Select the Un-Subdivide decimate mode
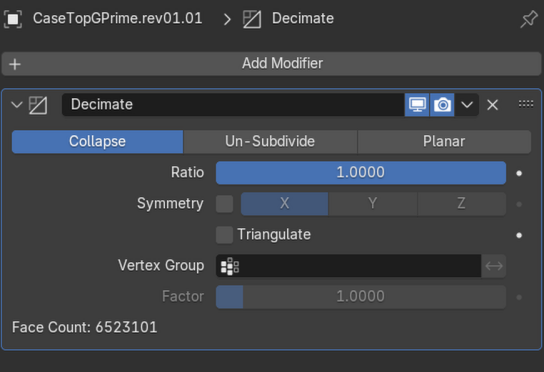Image resolution: width=544 pixels, height=372 pixels. (x=270, y=142)
